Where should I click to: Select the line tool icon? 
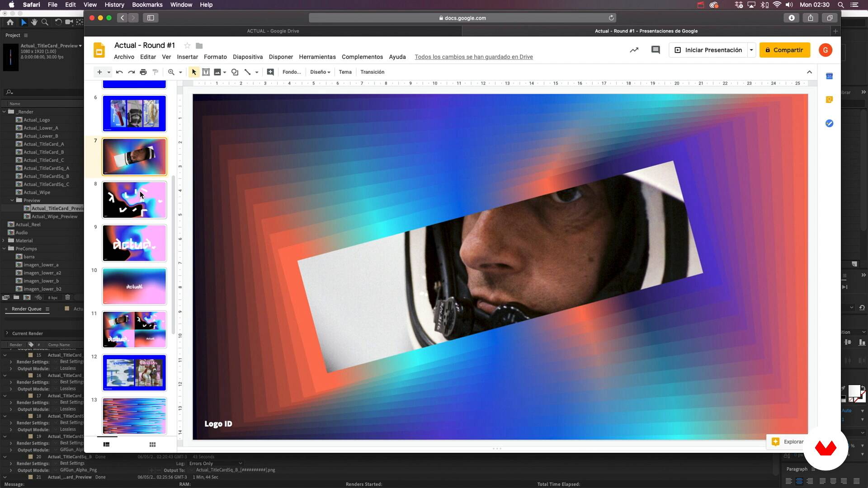tap(247, 72)
